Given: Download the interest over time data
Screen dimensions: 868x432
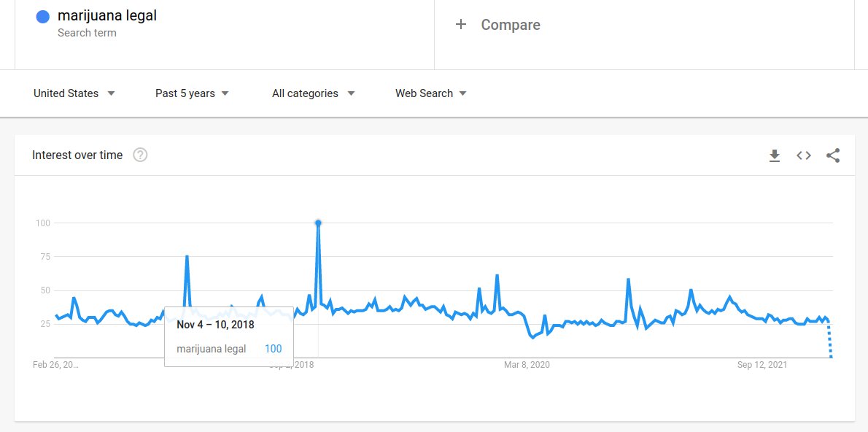Looking at the screenshot, I should (775, 155).
